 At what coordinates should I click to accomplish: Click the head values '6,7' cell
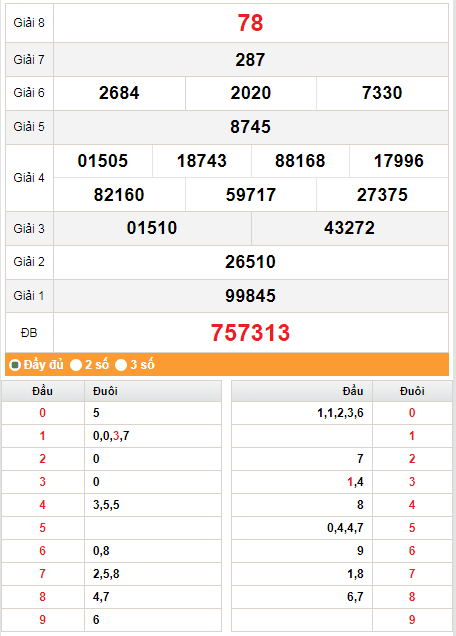coord(302,597)
